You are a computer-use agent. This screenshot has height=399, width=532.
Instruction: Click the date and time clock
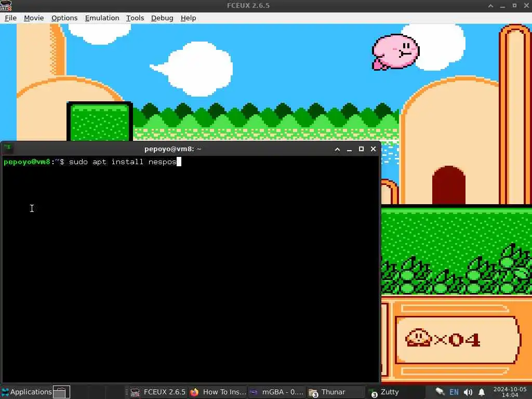pyautogui.click(x=510, y=392)
